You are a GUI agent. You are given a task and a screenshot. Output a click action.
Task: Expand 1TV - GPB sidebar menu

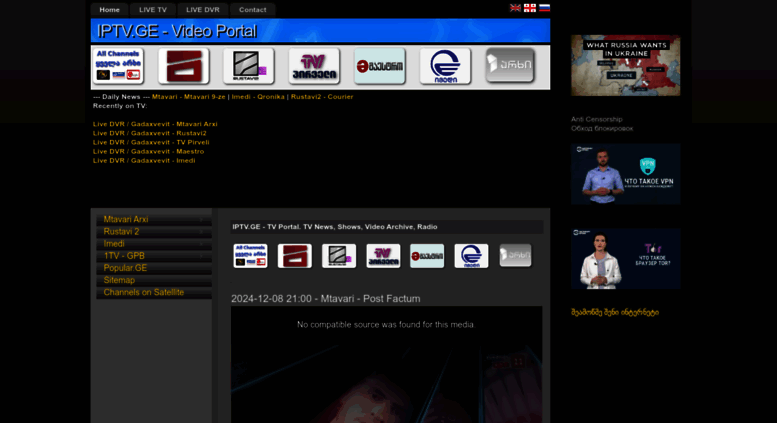154,256
